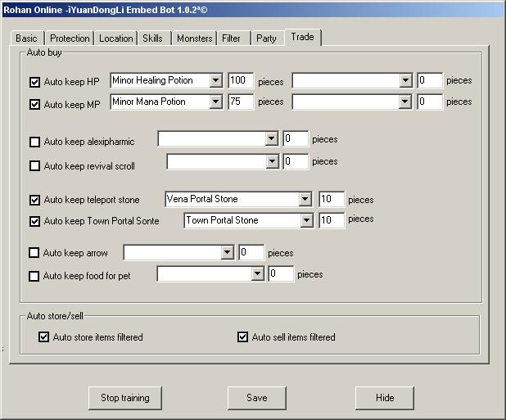
Task: Open the second HP potion dropdown
Action: coord(405,80)
